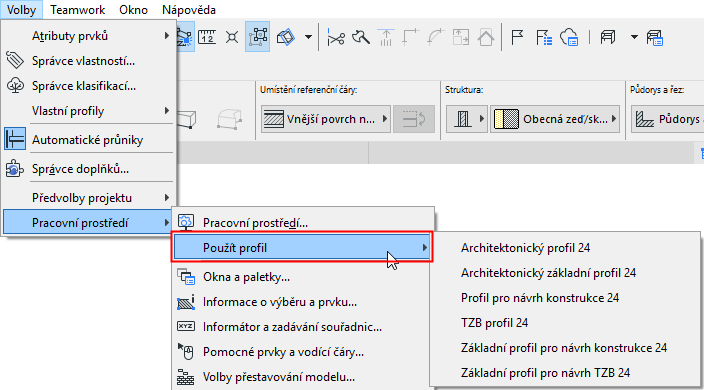Apply Architektonický základní profil 24
The image size is (704, 390).
565,273
